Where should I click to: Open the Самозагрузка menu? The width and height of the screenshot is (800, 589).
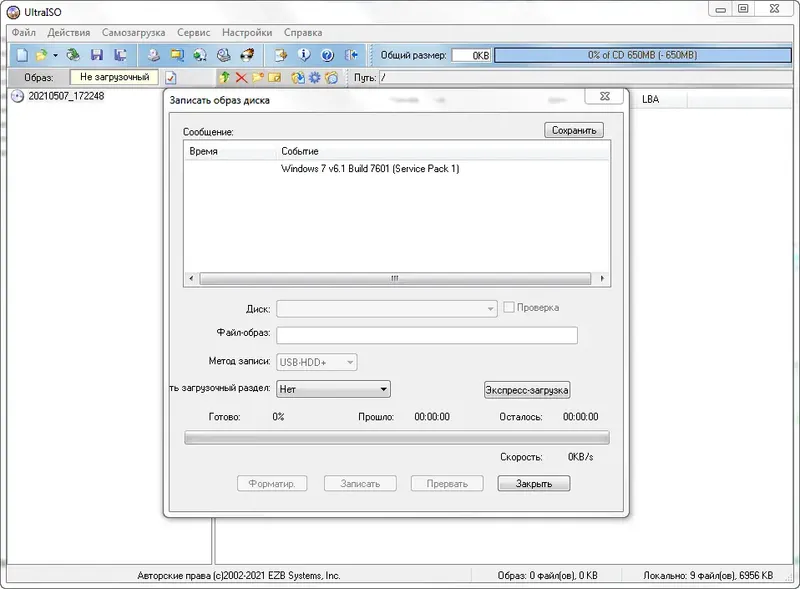[x=133, y=32]
